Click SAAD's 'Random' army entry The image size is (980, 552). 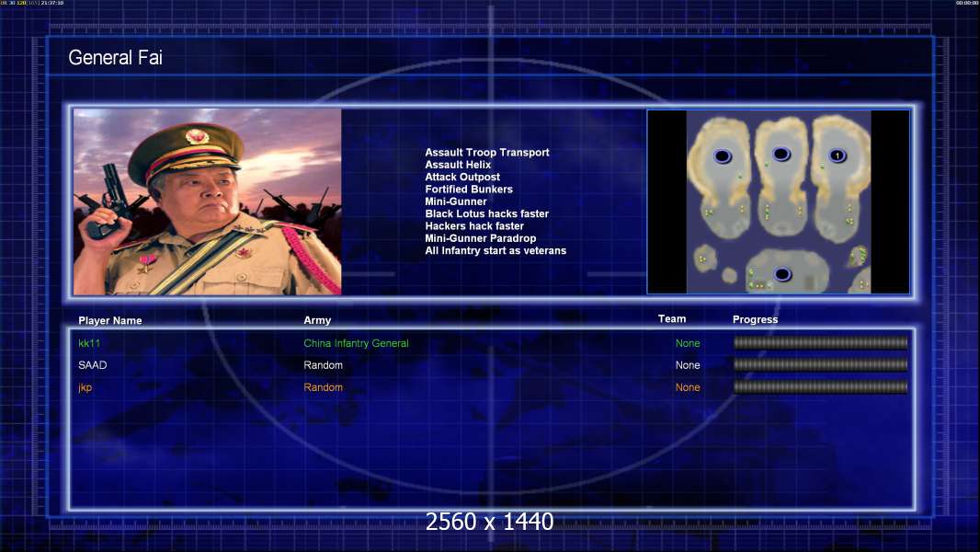pos(323,365)
